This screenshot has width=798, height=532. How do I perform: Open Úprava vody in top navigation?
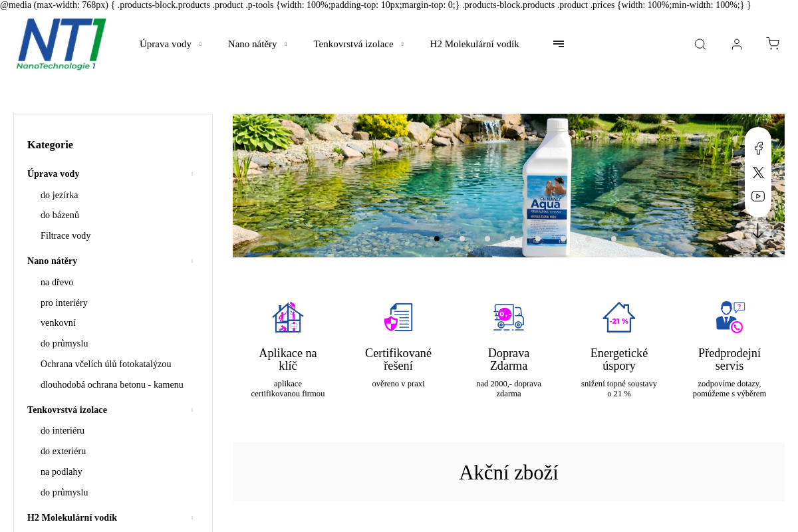pyautogui.click(x=166, y=44)
